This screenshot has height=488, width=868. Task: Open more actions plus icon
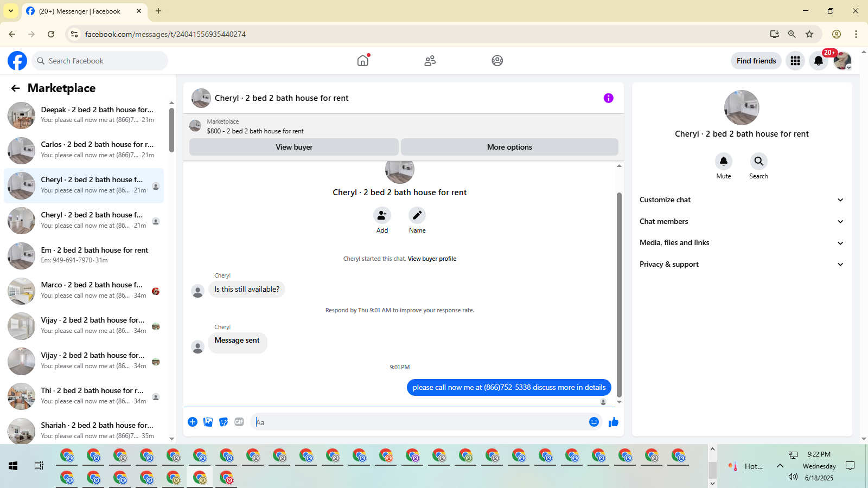pyautogui.click(x=193, y=422)
